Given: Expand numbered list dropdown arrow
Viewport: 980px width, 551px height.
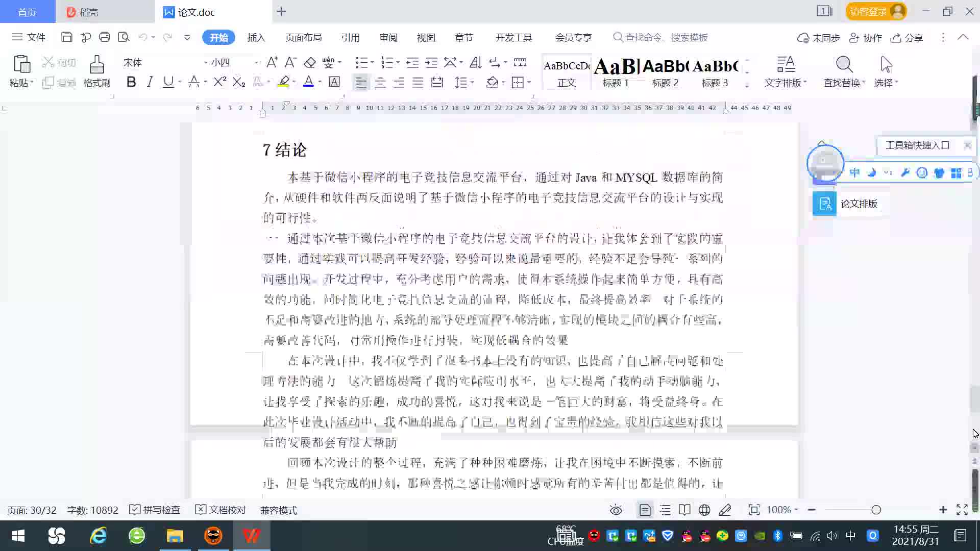Looking at the screenshot, I should 398,62.
